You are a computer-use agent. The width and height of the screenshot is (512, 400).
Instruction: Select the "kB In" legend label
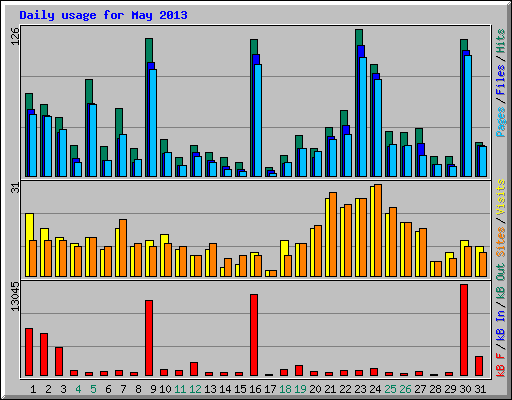[501, 325]
